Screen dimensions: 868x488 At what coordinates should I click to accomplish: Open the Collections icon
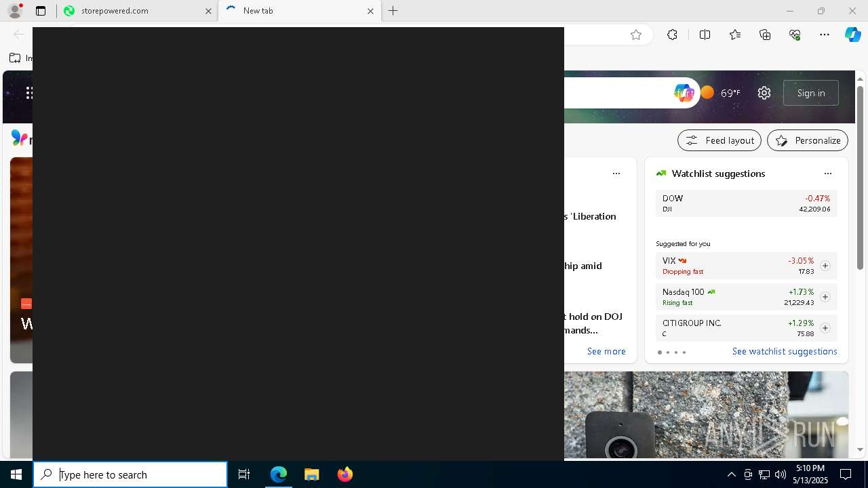pyautogui.click(x=765, y=35)
